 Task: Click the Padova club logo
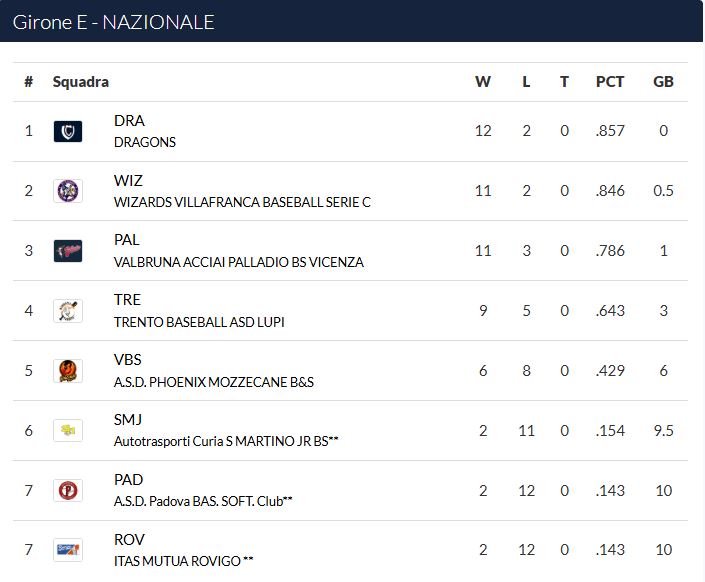(x=68, y=490)
